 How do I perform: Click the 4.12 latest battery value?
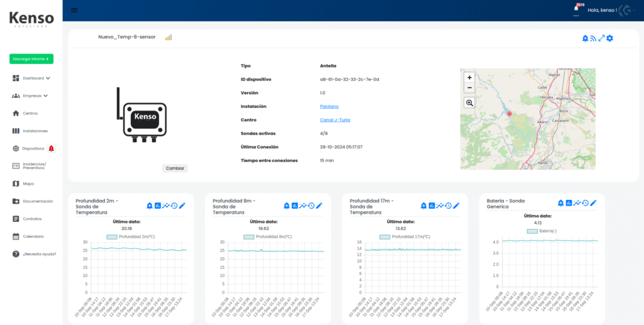click(x=538, y=223)
